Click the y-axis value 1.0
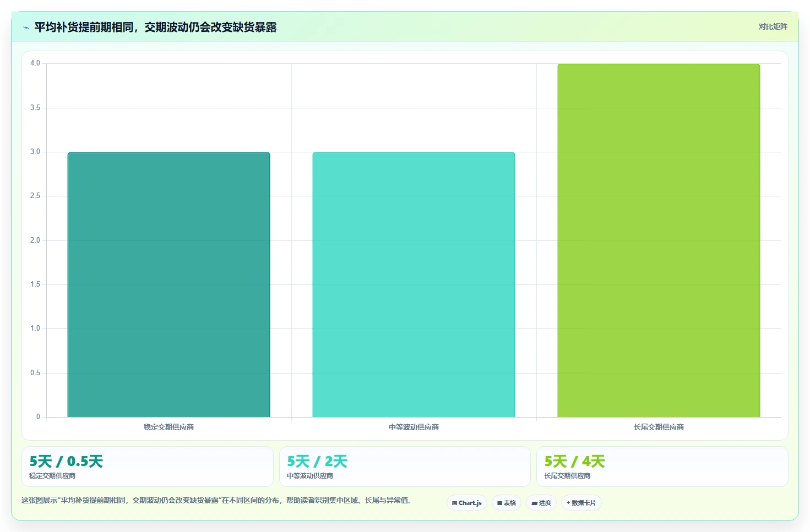The image size is (810, 532). tap(35, 328)
